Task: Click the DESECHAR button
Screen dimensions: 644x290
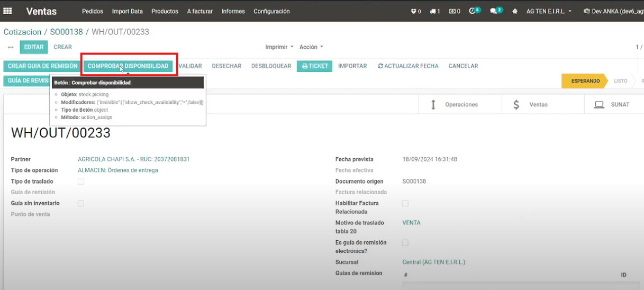Action: [226, 66]
